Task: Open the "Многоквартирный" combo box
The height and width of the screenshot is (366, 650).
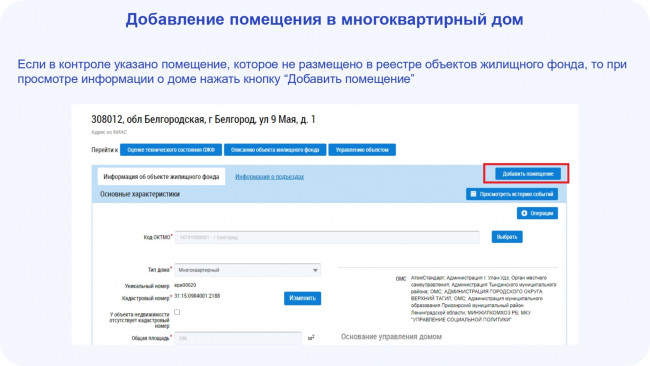Action: (247, 270)
